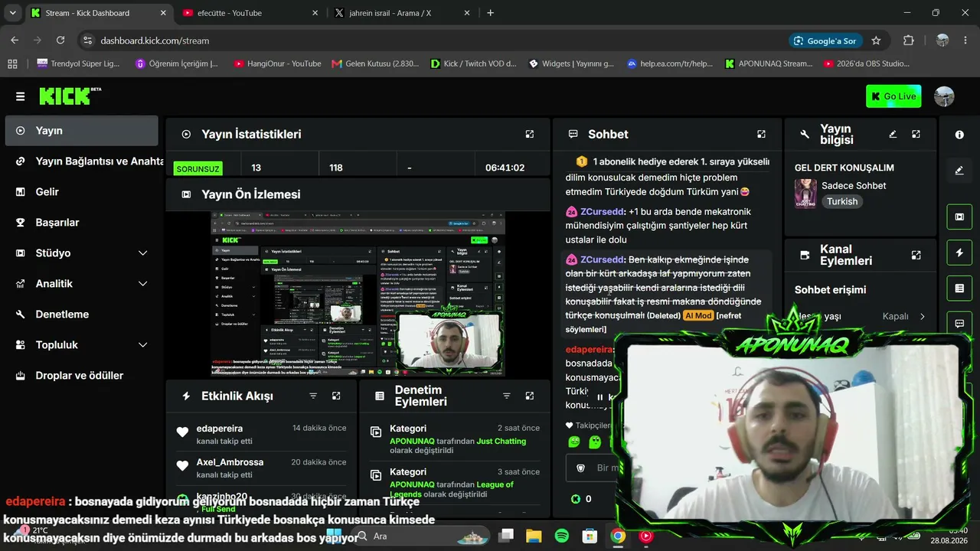Image resolution: width=980 pixels, height=551 pixels.
Task: Open filter options in Etkinlik Akışı
Action: [x=313, y=396]
